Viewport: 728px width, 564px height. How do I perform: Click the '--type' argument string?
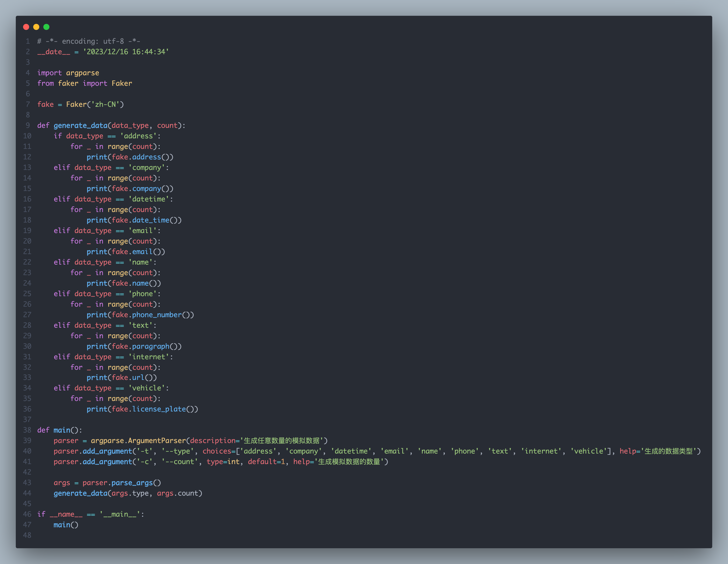(x=178, y=451)
